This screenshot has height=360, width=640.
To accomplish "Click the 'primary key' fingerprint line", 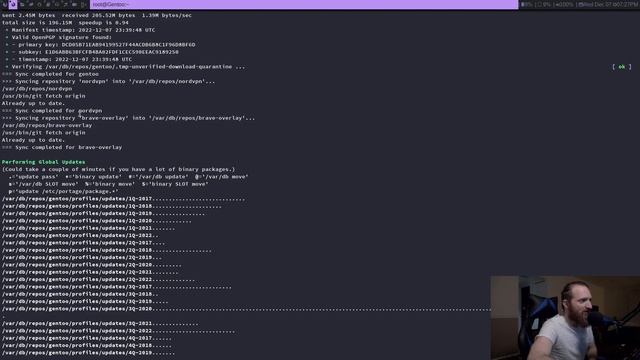I will (100, 44).
